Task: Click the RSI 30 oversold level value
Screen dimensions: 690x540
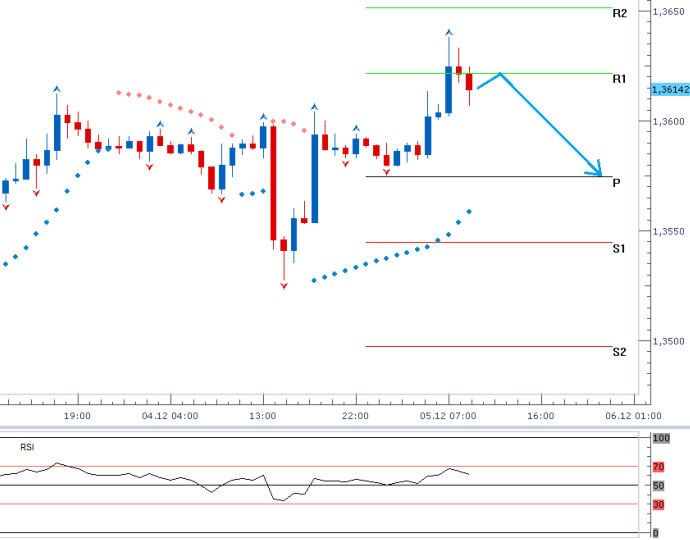Action: pyautogui.click(x=658, y=505)
